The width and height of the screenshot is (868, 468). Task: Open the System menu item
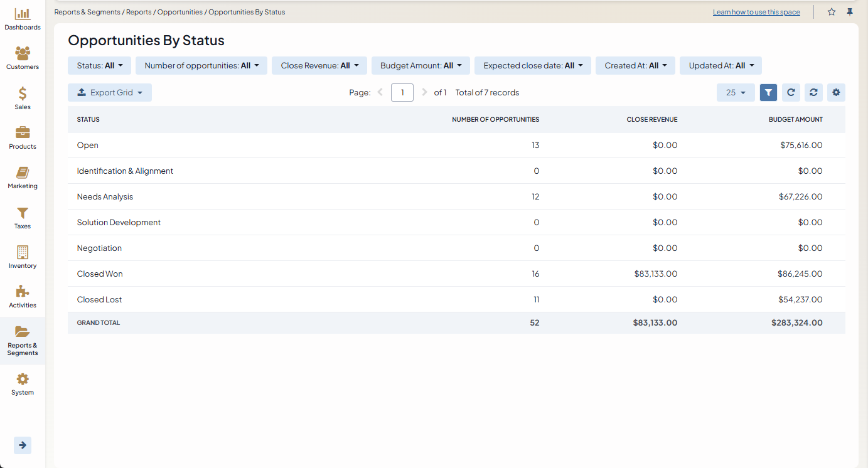23,384
